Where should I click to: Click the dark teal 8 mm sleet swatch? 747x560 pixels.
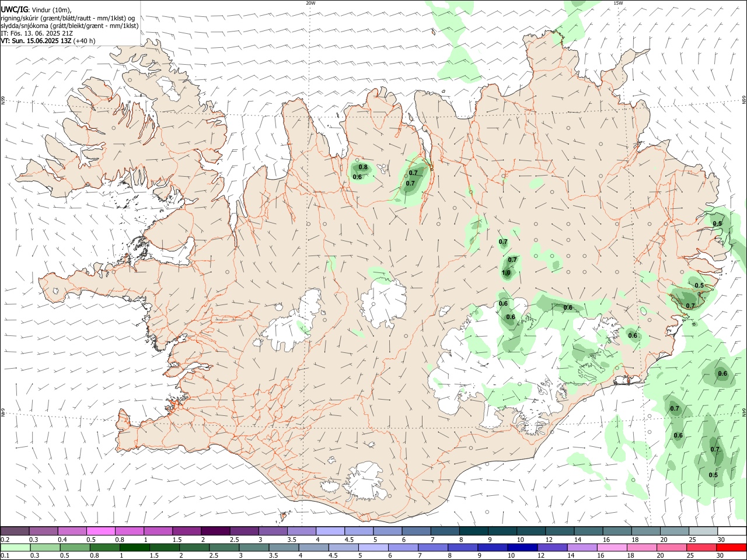point(473,531)
